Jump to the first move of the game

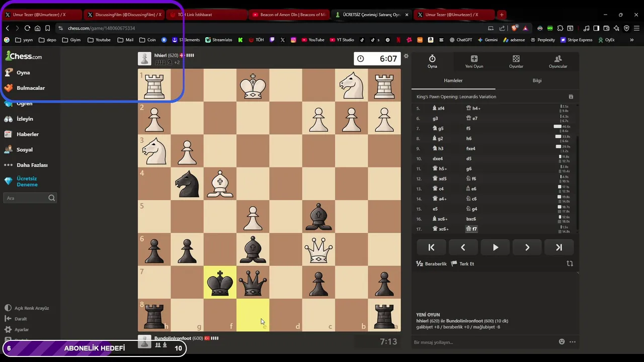pyautogui.click(x=431, y=247)
